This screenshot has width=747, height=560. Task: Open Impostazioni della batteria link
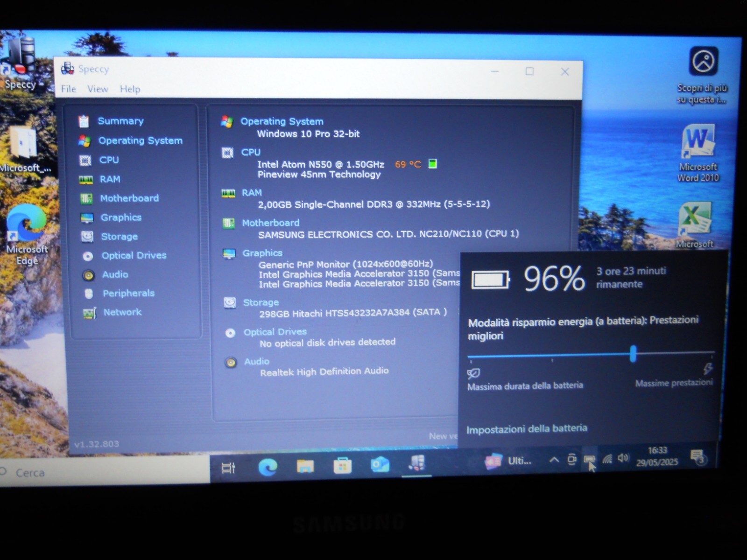click(527, 429)
